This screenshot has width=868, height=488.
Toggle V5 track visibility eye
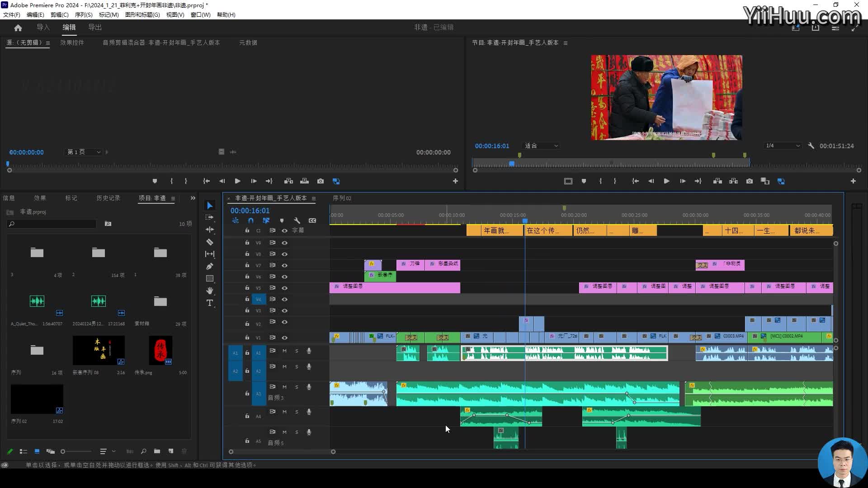tap(285, 288)
